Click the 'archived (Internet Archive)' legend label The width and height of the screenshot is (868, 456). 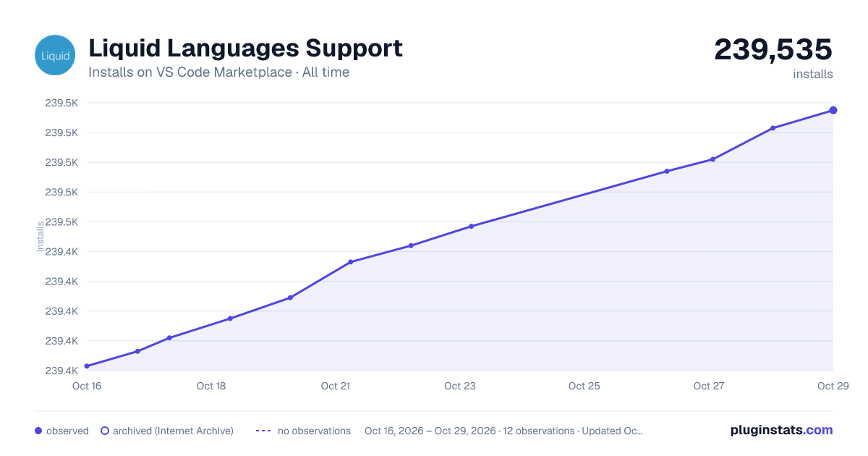[x=173, y=431]
